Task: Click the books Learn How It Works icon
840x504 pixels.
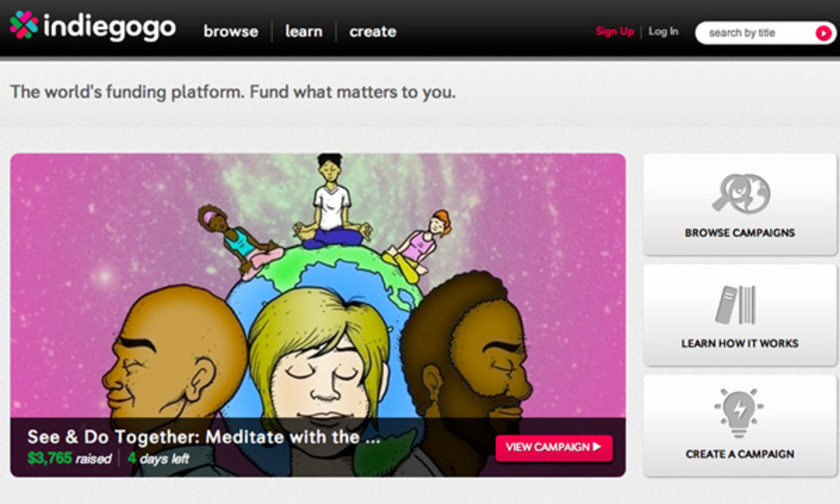Action: pyautogui.click(x=737, y=305)
